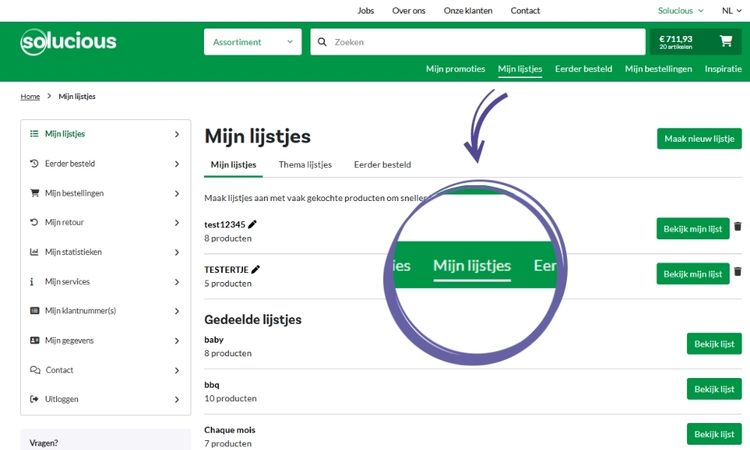The height and width of the screenshot is (450, 750).
Task: Click the Home breadcrumb link
Action: tap(30, 97)
